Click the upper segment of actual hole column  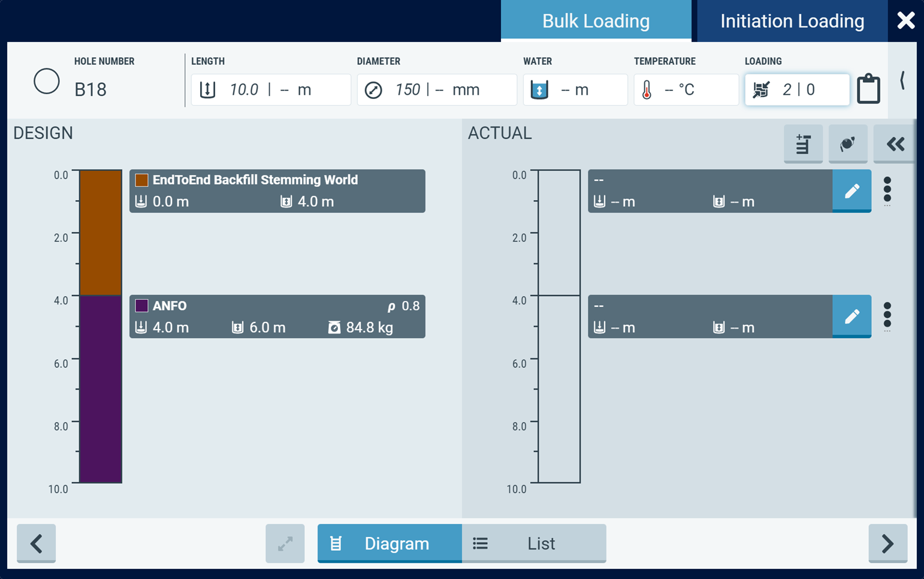coord(559,233)
